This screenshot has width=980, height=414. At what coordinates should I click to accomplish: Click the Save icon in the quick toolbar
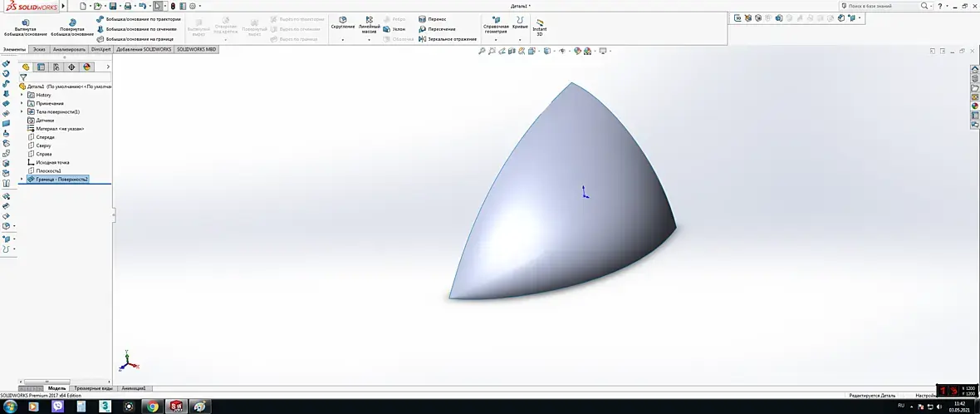click(x=112, y=7)
